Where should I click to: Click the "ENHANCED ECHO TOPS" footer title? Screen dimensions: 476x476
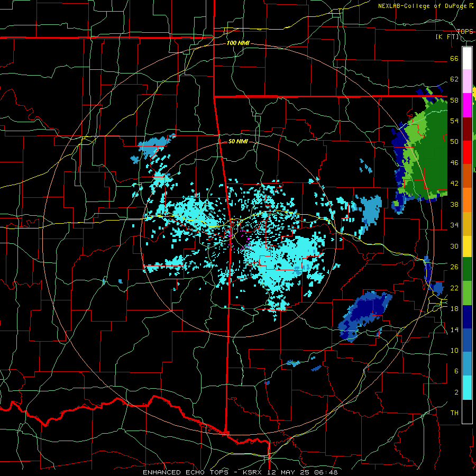pyautogui.click(x=186, y=472)
